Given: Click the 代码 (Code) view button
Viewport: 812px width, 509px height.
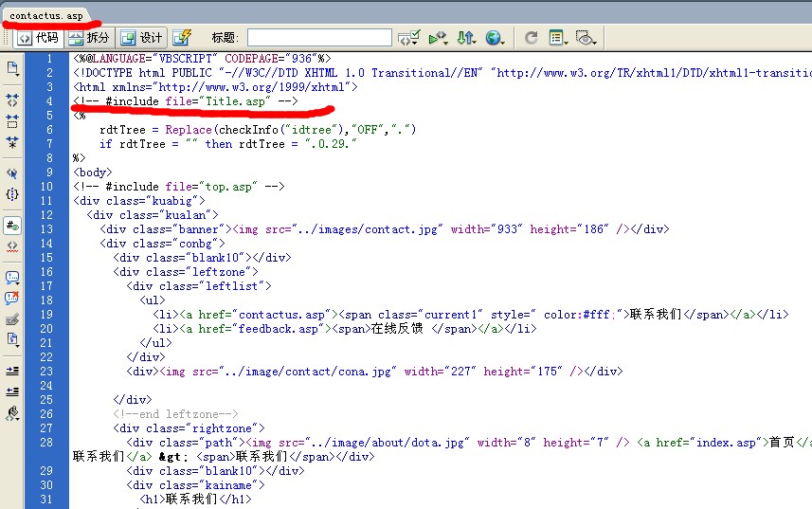Looking at the screenshot, I should (38, 38).
